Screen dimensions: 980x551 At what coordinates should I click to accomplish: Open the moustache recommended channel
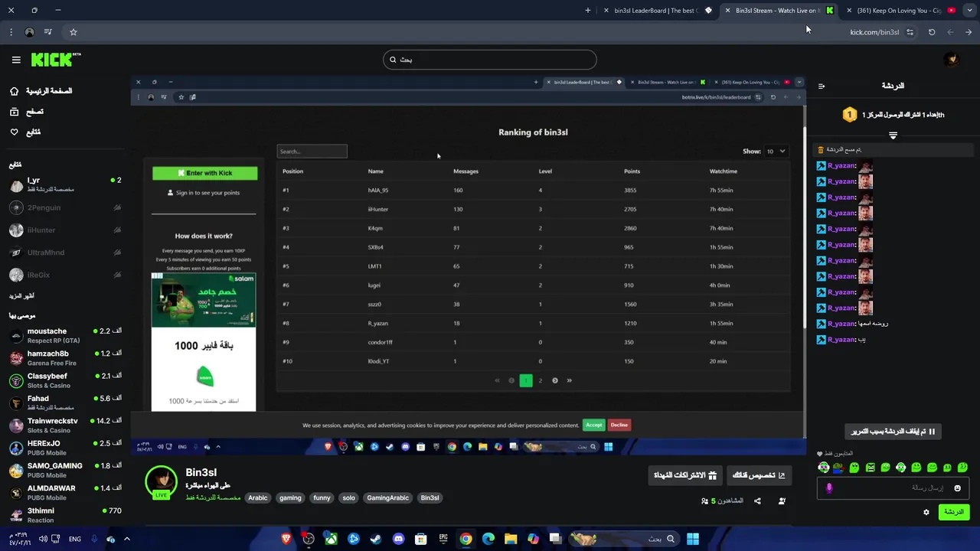click(64, 335)
